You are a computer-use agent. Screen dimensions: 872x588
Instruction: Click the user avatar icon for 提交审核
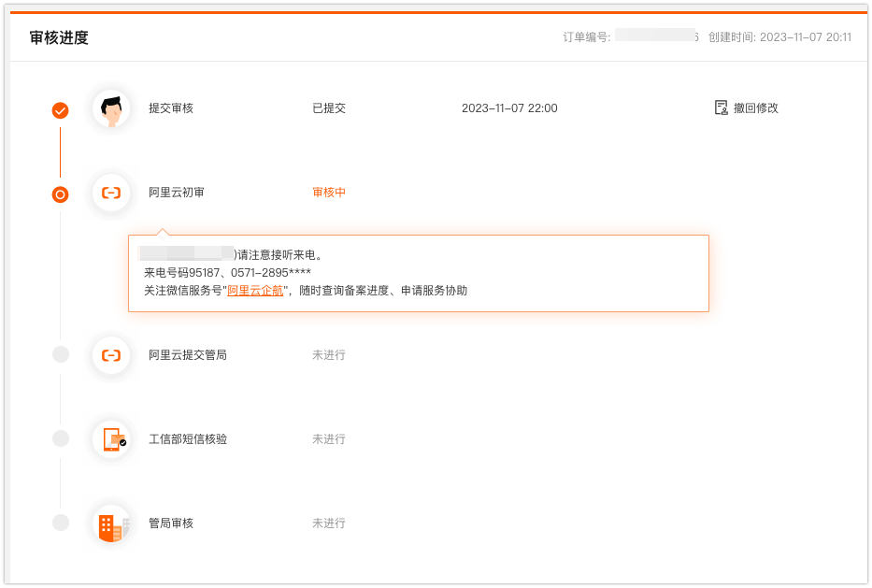[111, 108]
